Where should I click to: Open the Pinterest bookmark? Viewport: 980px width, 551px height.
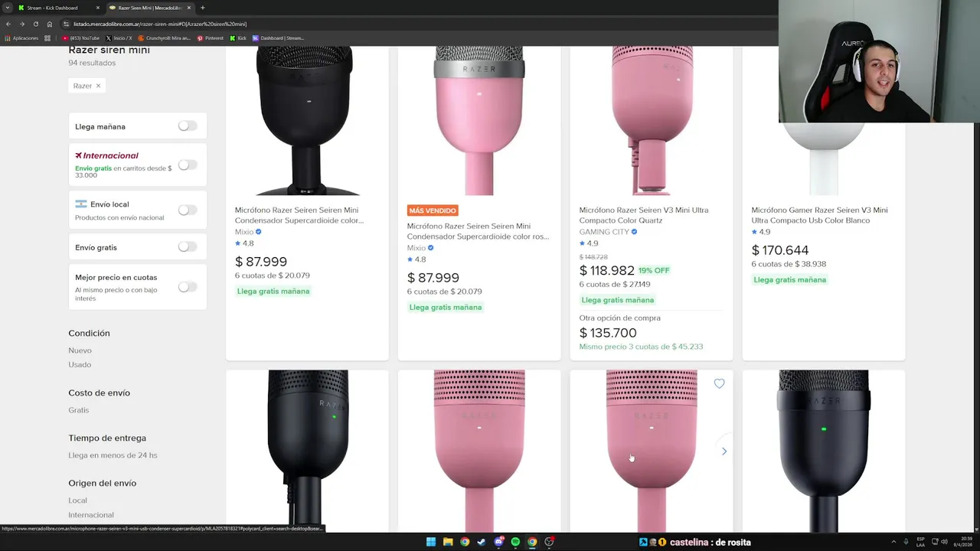[211, 37]
